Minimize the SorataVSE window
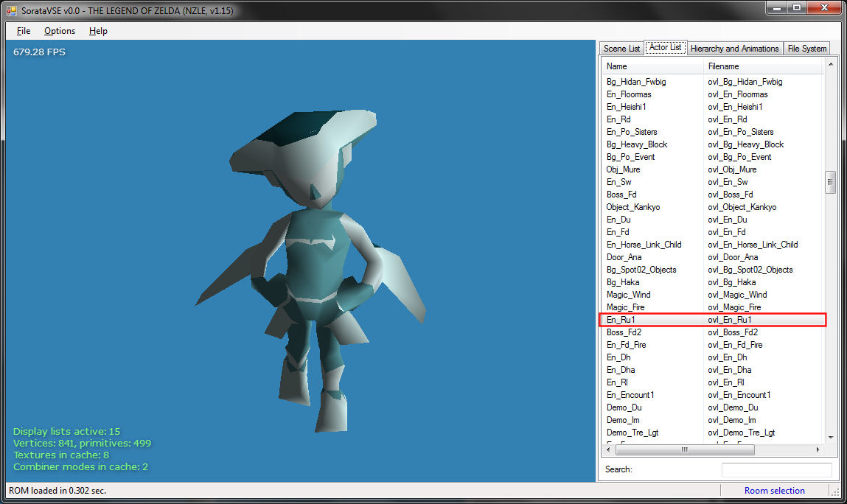The width and height of the screenshot is (847, 504). click(x=777, y=7)
